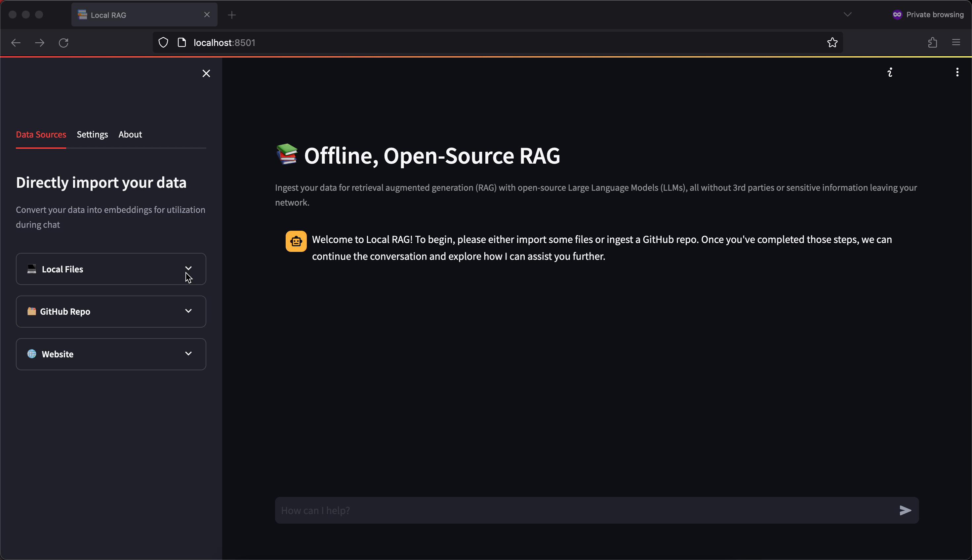Image resolution: width=972 pixels, height=560 pixels.
Task: Toggle the sidebar close button
Action: 206,73
